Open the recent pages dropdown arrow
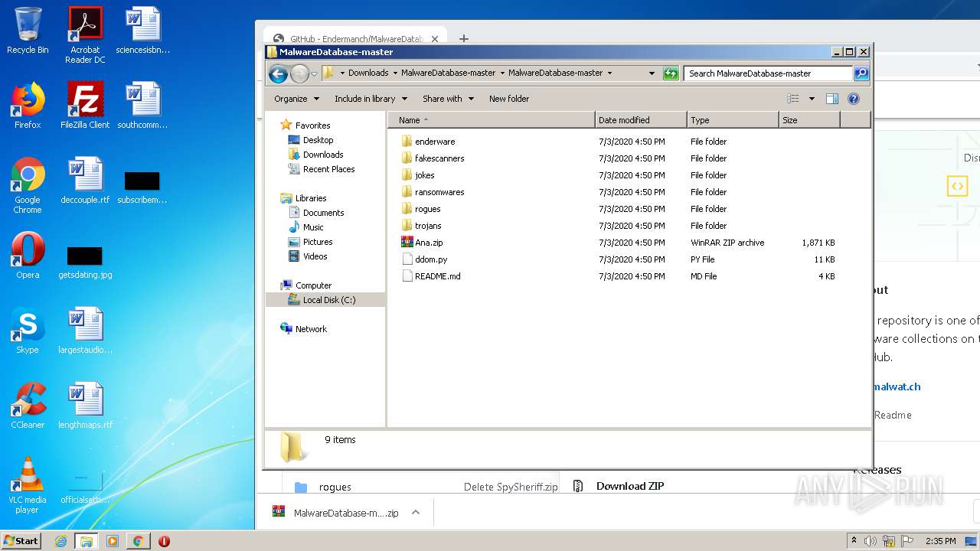980x551 pixels. point(314,74)
